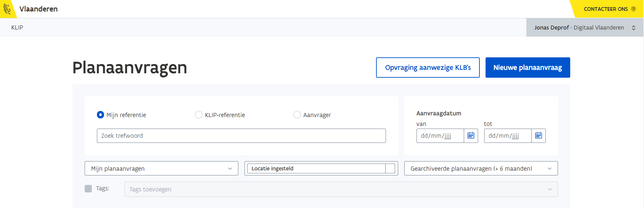Select the 'Mijn referentie' radio button
The height and width of the screenshot is (208, 644).
coord(100,115)
